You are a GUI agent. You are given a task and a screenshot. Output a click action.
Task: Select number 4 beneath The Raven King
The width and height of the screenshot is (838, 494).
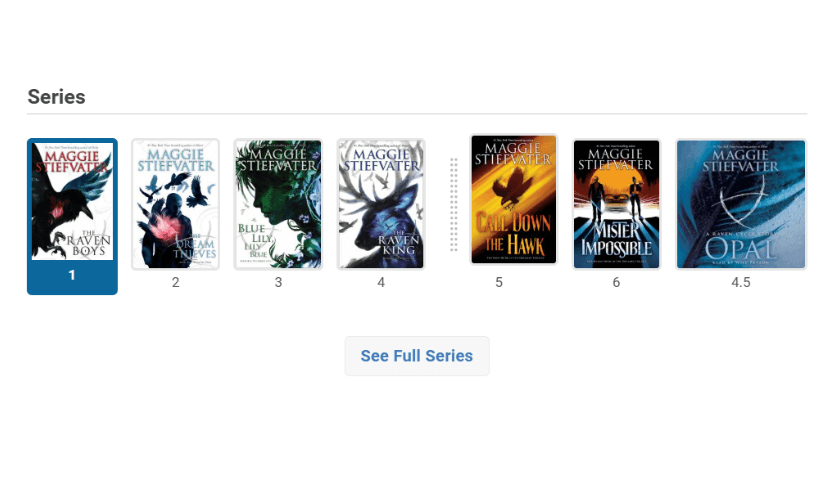(381, 282)
